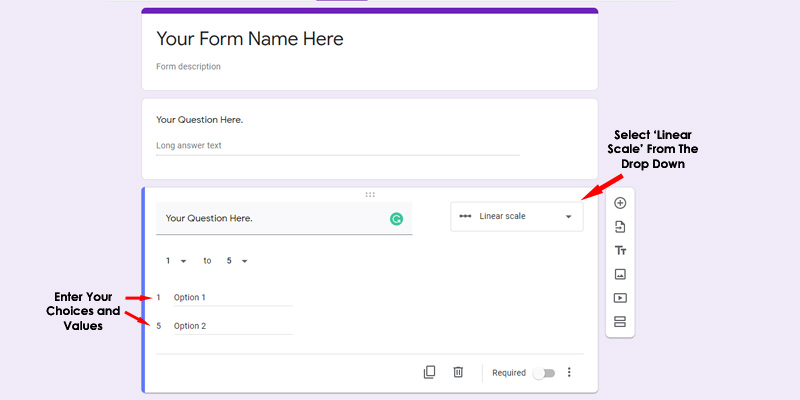This screenshot has height=400, width=800.
Task: Add a new question with the plus icon
Action: point(620,203)
